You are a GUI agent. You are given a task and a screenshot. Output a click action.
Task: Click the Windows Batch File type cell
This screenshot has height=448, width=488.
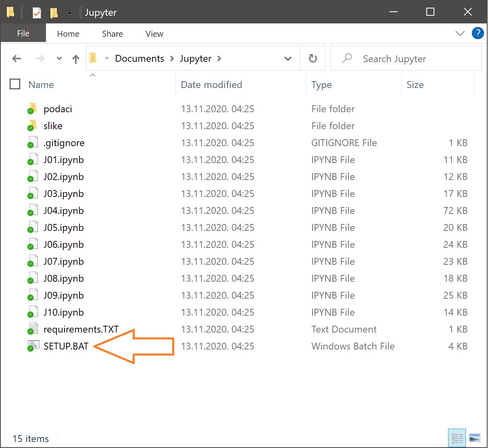pos(353,346)
